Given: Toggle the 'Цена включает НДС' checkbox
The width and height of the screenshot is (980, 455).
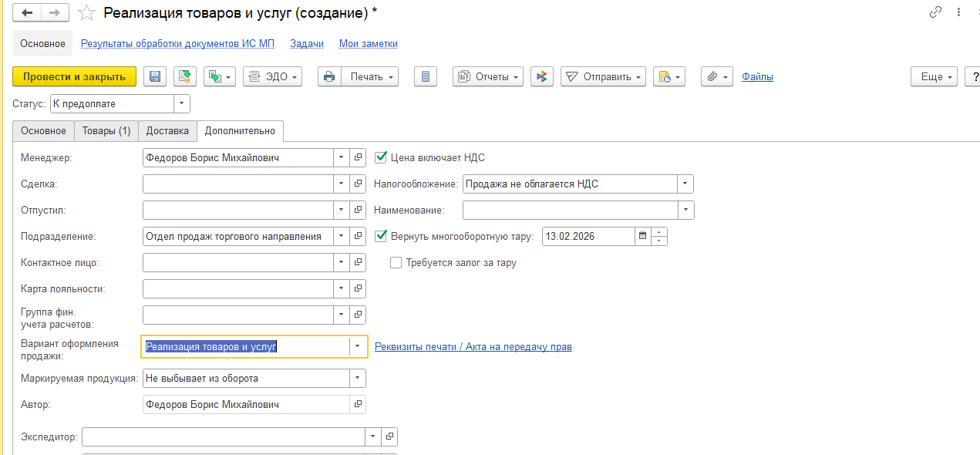Looking at the screenshot, I should [x=380, y=157].
